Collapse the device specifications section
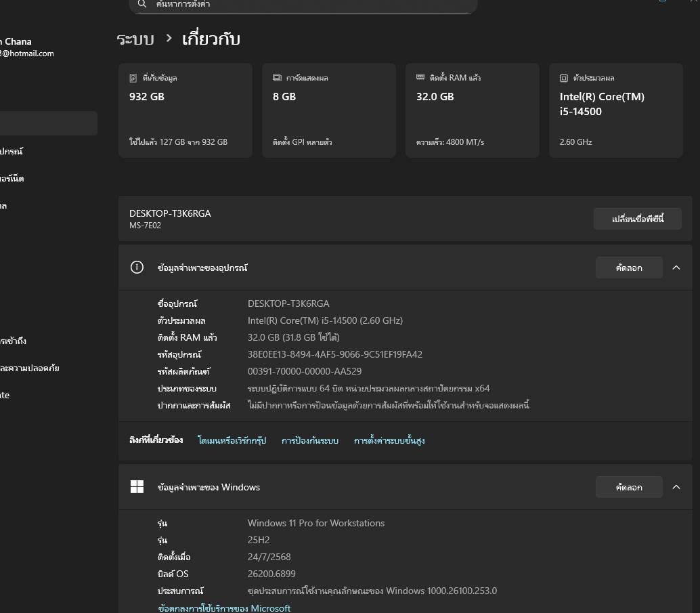The width and height of the screenshot is (700, 613). click(676, 268)
